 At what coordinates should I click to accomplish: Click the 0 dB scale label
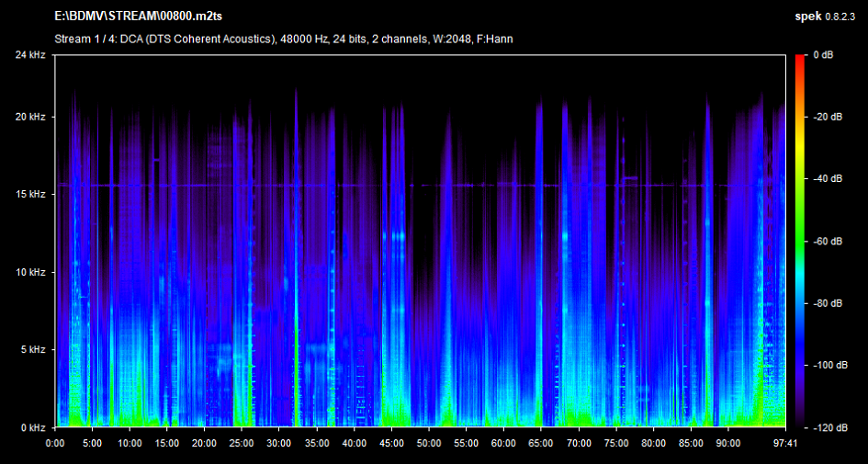823,55
